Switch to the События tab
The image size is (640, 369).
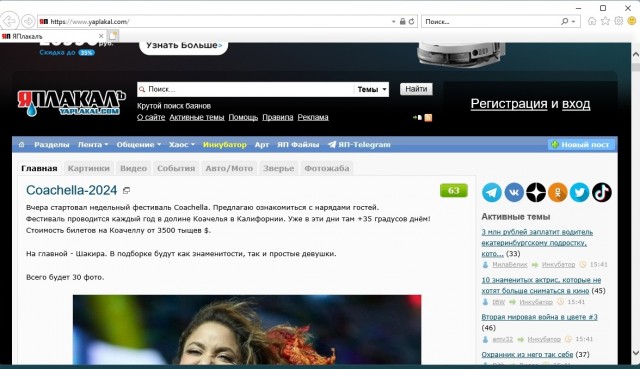click(176, 168)
